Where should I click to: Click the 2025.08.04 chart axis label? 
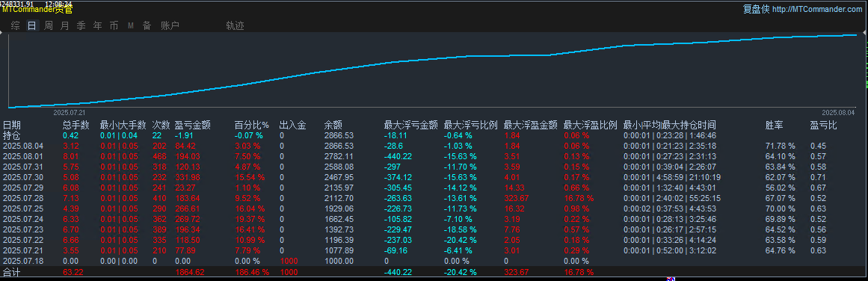pyautogui.click(x=838, y=112)
